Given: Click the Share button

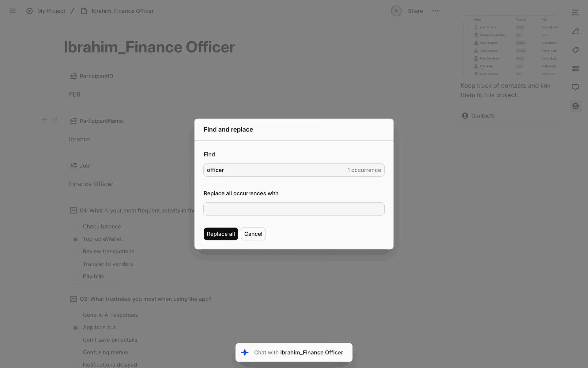Looking at the screenshot, I should pos(415,11).
